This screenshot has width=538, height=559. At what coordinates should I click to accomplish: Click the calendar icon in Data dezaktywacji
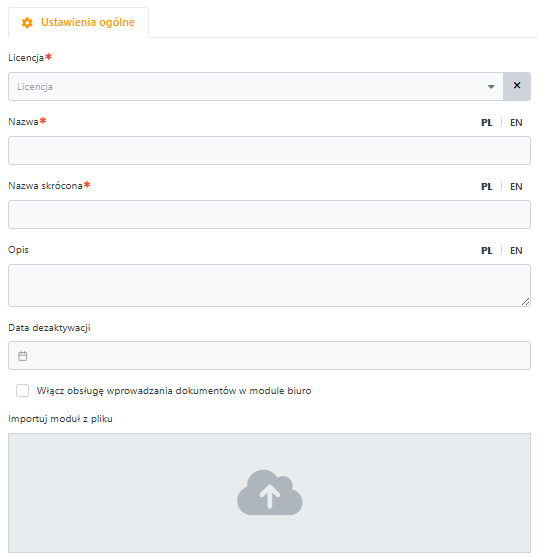(22, 356)
